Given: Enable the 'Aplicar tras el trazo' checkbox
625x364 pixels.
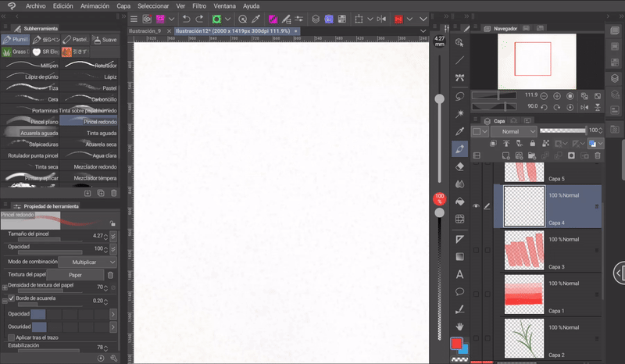Looking at the screenshot, I should click(x=11, y=337).
